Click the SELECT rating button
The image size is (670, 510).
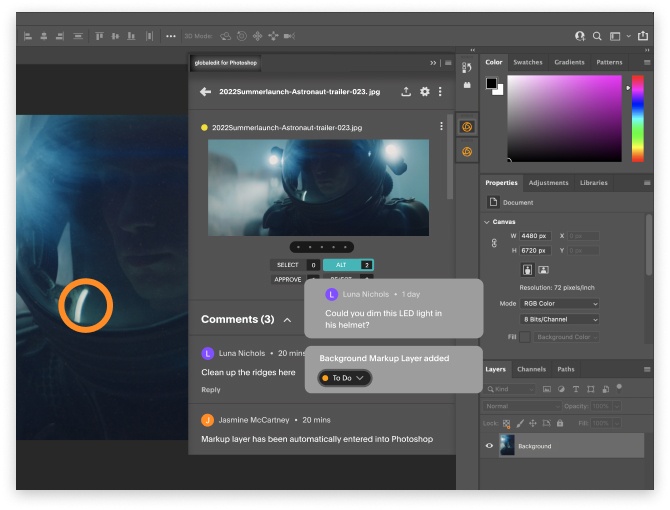295,265
